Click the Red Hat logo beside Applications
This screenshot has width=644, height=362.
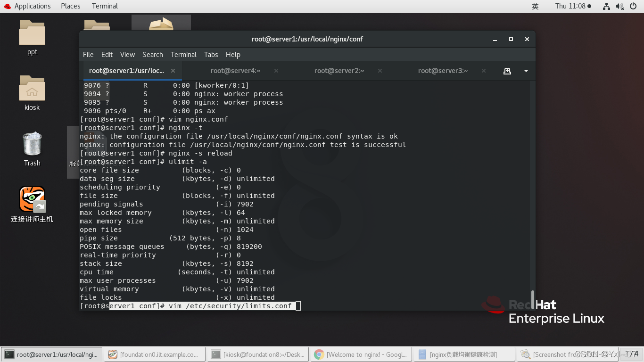point(7,6)
